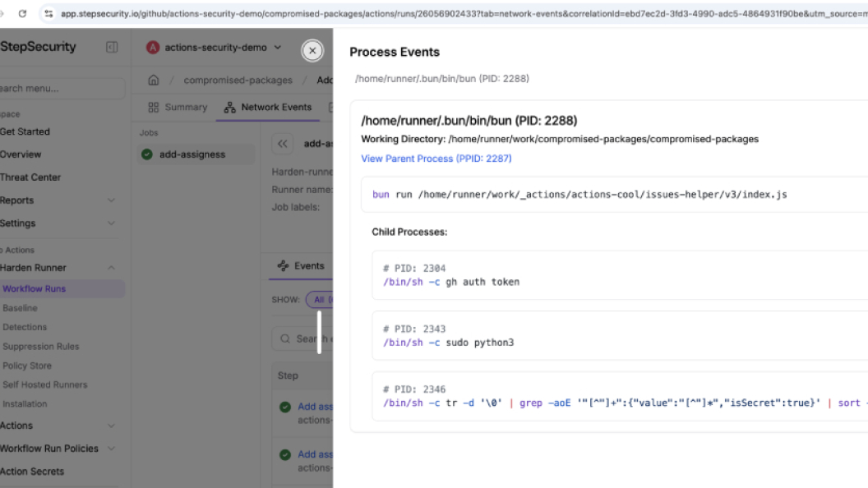The image size is (868, 488).
Task: Close the Process Events panel
Action: click(x=312, y=50)
